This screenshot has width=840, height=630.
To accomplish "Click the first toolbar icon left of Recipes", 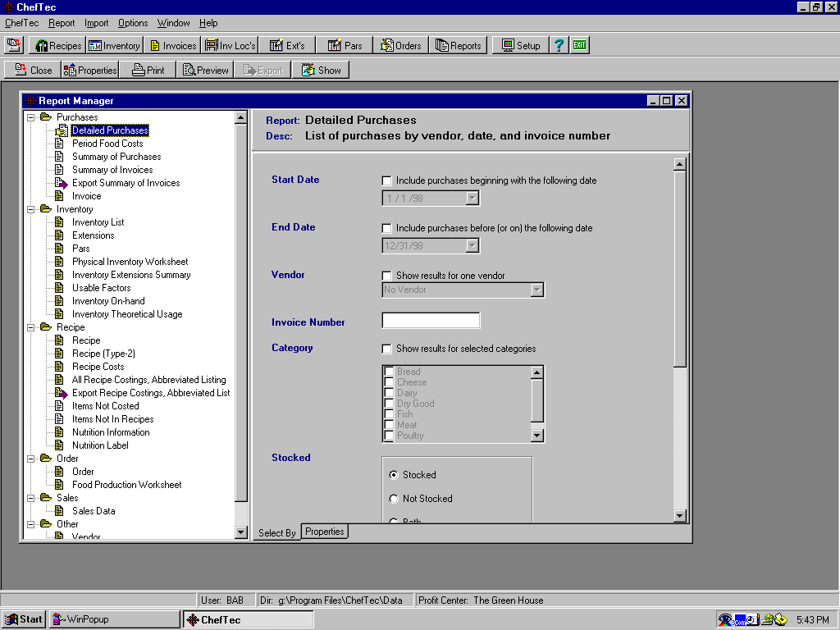I will tap(15, 46).
